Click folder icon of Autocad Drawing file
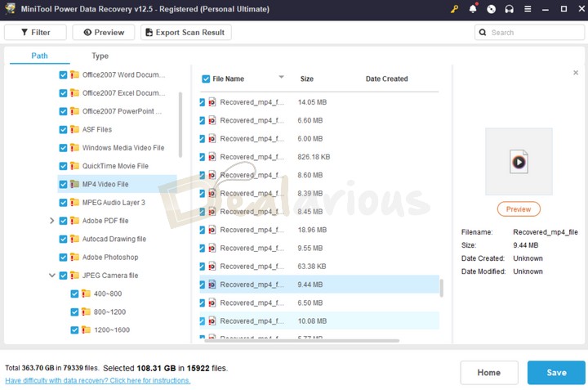Viewport: 588px width, 390px height. click(x=74, y=239)
